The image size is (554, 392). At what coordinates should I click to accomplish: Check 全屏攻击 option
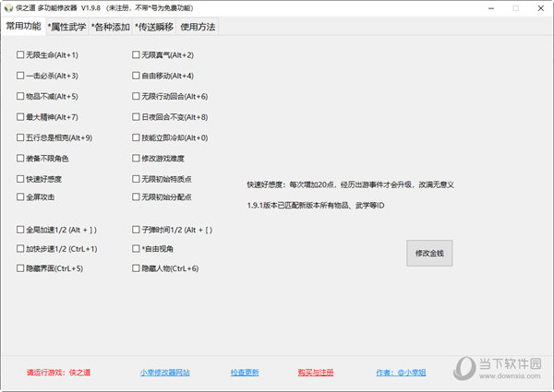[x=20, y=196]
